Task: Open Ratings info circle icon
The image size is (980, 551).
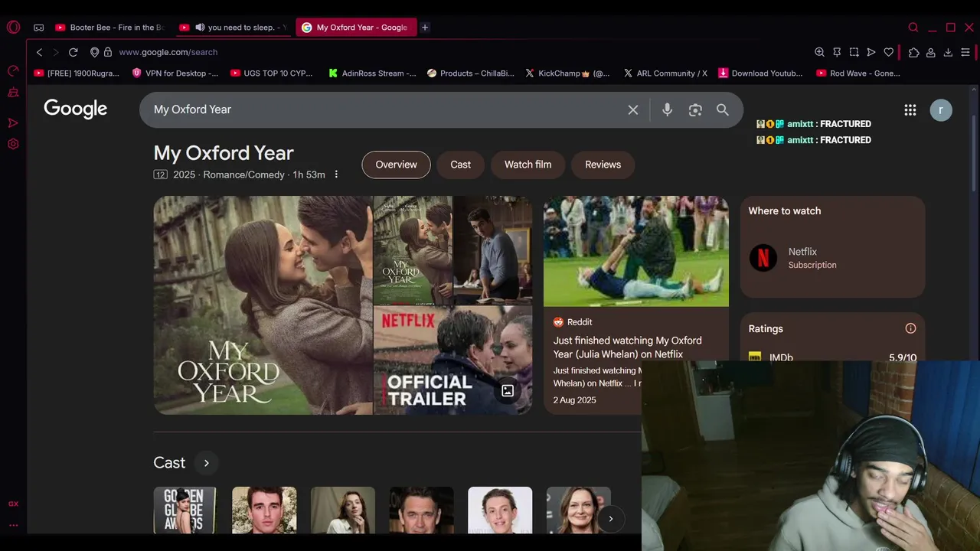Action: click(910, 328)
